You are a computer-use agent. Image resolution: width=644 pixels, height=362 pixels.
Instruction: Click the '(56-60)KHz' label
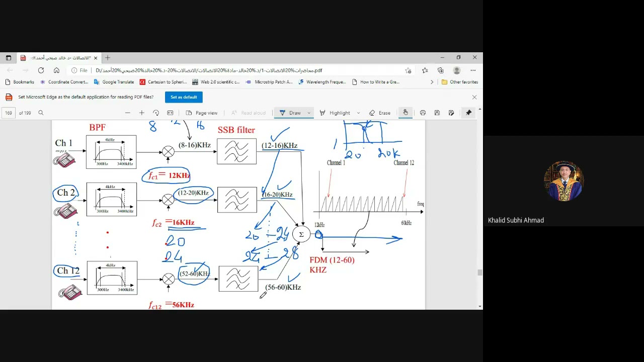pos(283,287)
